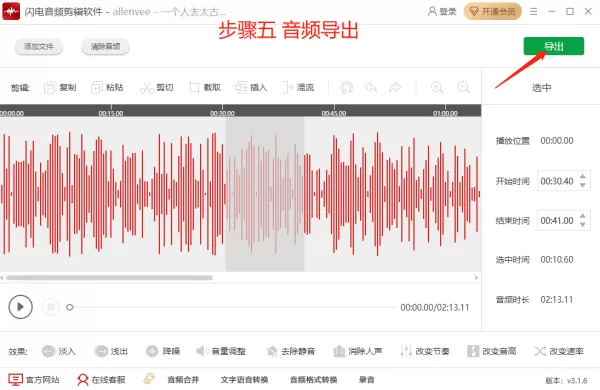This screenshot has height=390, width=600.
Task: Select the 截取 crop tool
Action: tap(205, 88)
